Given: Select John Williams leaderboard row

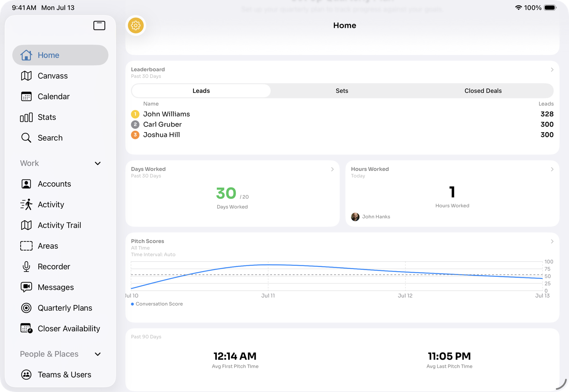Looking at the screenshot, I should pyautogui.click(x=342, y=114).
